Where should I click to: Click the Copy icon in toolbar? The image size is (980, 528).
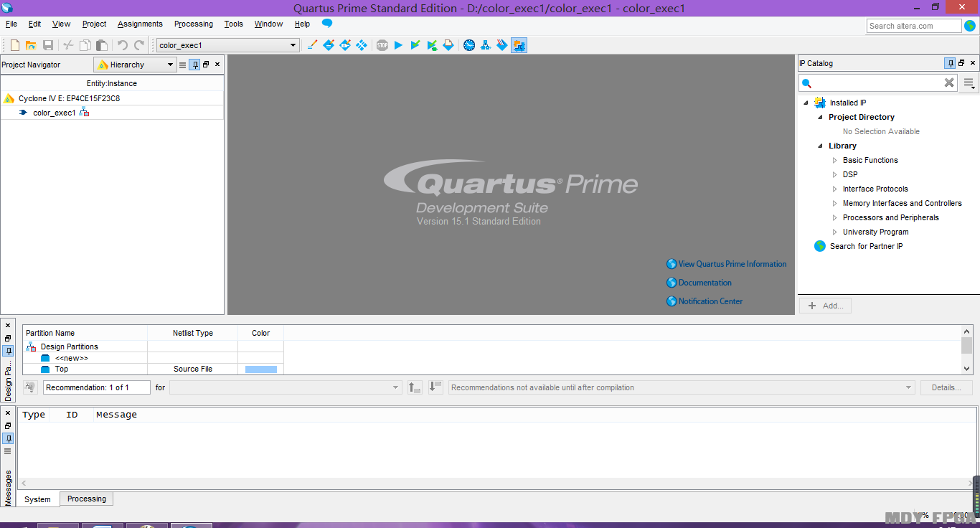[x=85, y=45]
